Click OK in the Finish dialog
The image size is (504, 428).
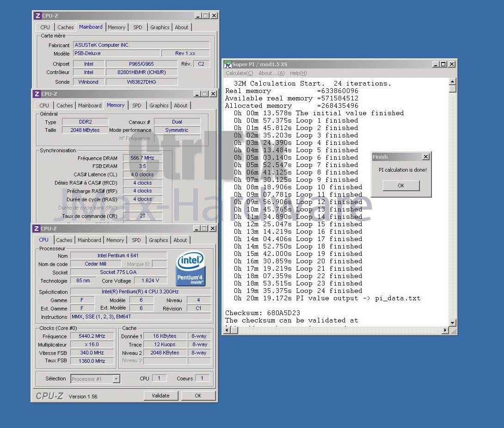(401, 186)
